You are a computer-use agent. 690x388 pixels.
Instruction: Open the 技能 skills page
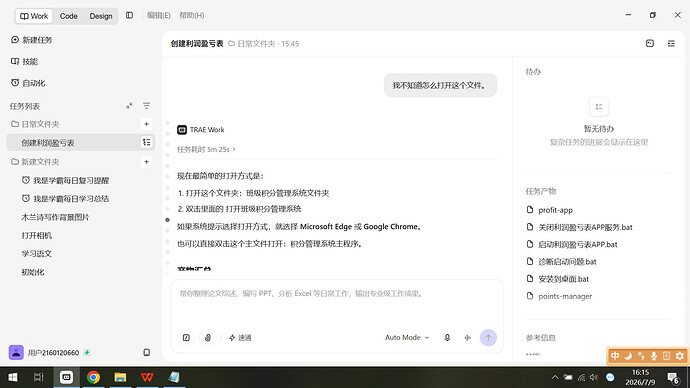pos(24,62)
